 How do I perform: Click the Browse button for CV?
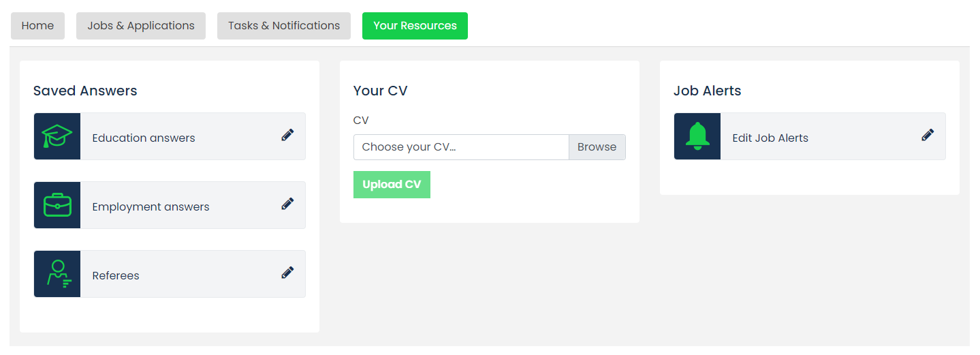pyautogui.click(x=597, y=147)
